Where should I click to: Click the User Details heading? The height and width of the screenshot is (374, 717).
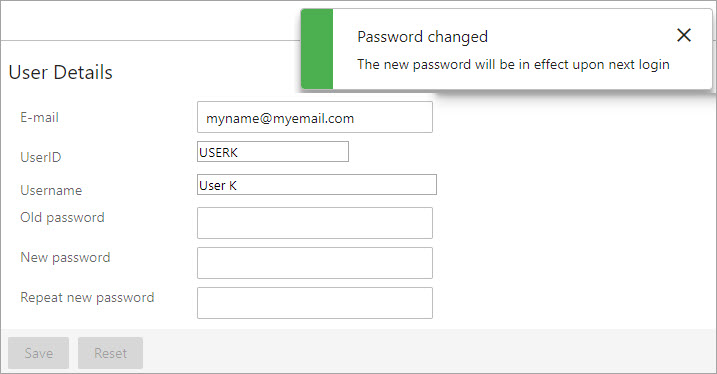coord(60,72)
